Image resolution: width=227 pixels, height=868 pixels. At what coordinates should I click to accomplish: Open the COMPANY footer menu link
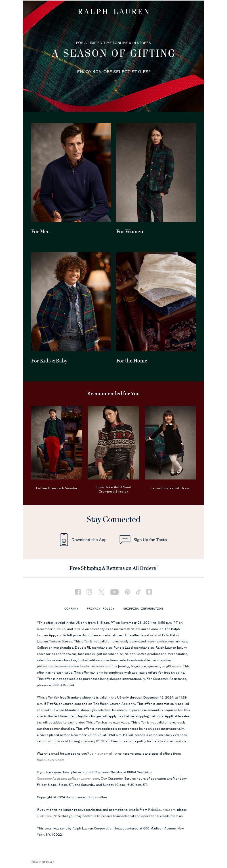[71, 608]
